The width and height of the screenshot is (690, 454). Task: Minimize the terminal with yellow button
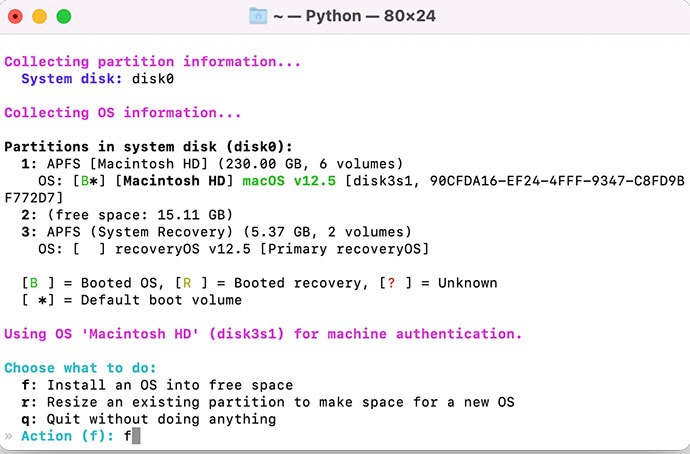coord(40,17)
